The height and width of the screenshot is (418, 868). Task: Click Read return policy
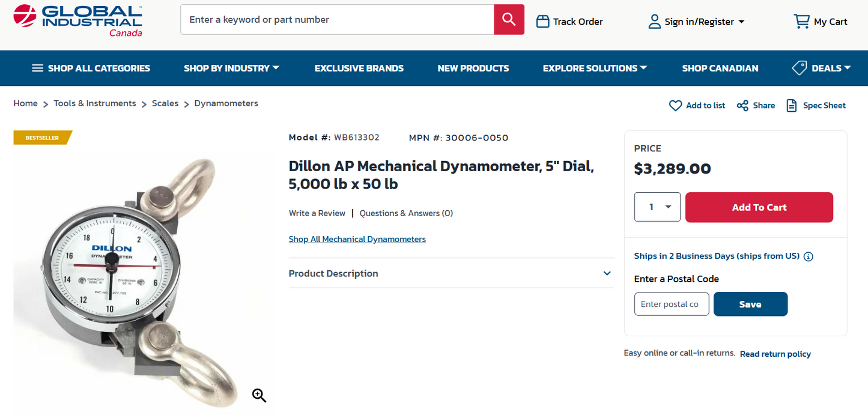[775, 353]
